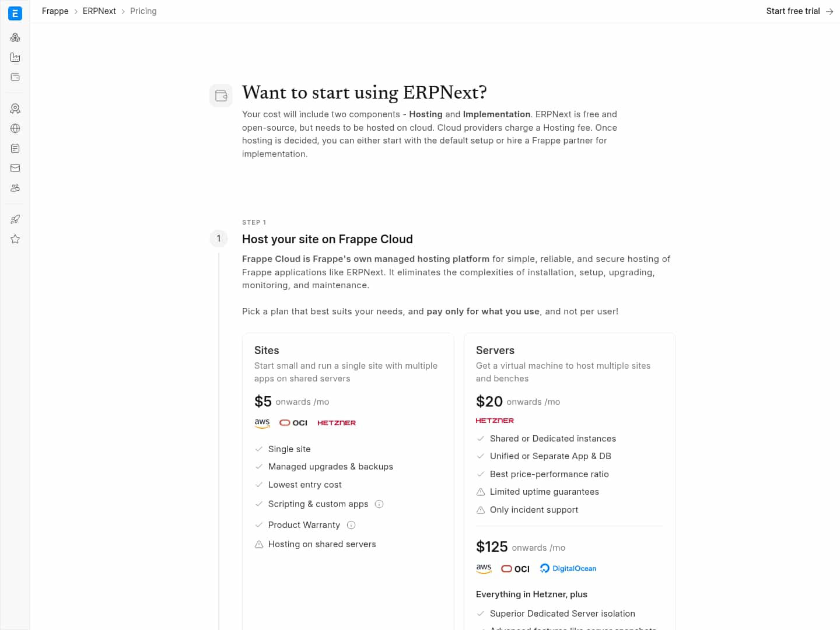The image size is (840, 630).
Task: Select the star favorites icon in the sidebar
Action: click(x=15, y=239)
